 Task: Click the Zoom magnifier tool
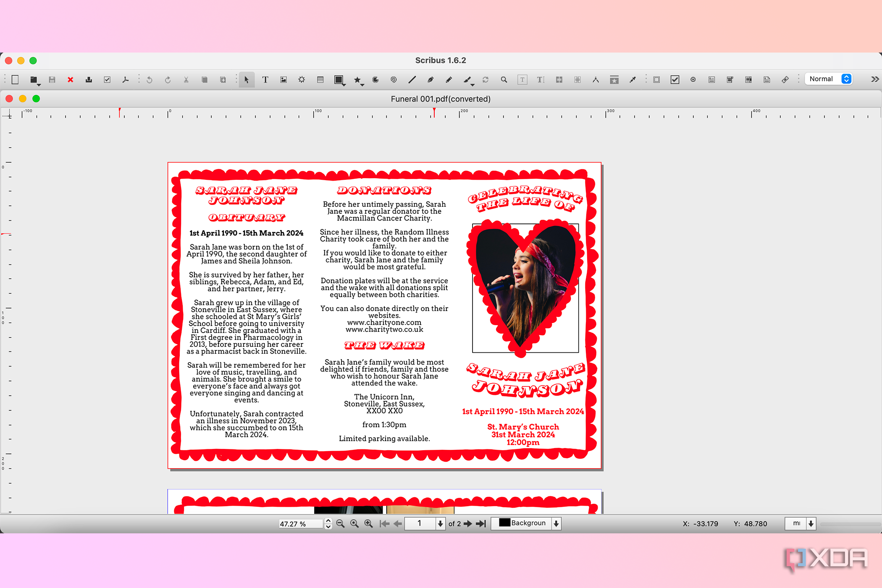click(504, 80)
